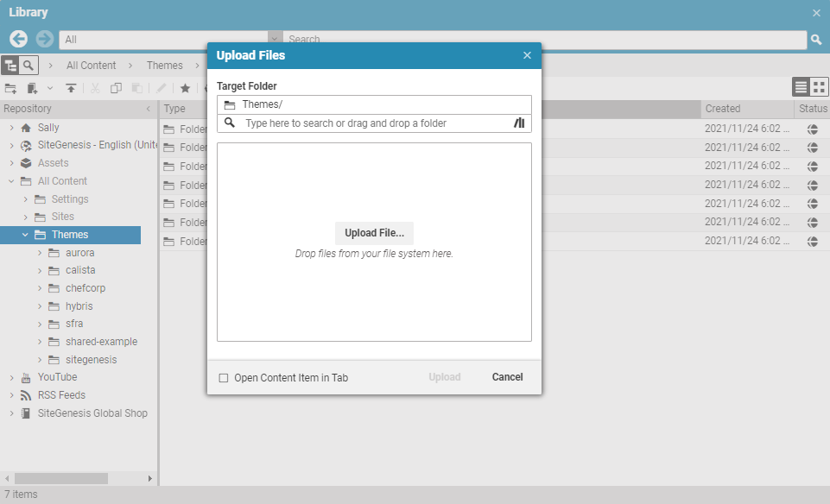The height and width of the screenshot is (504, 830).
Task: Enable the Open Content Item in Tab checkbox
Action: point(224,377)
